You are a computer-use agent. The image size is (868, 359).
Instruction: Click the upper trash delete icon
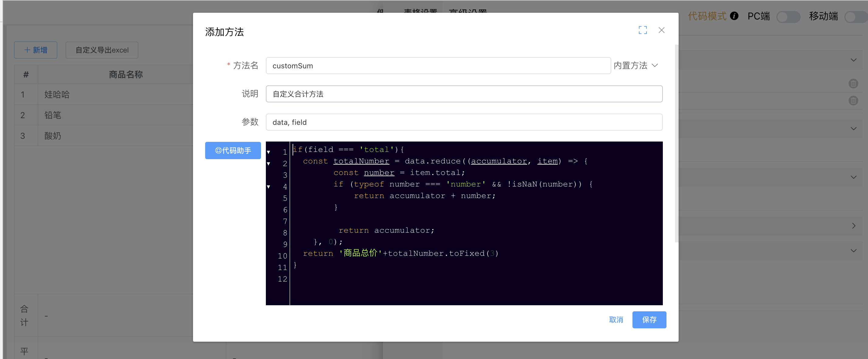point(853,84)
